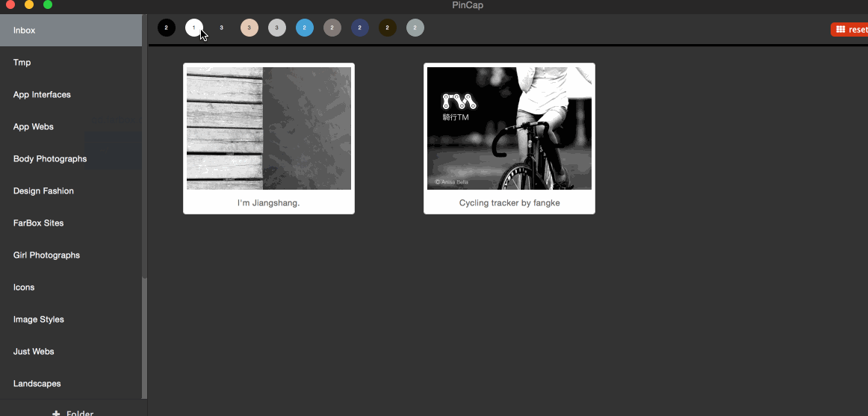Select the App Webs folder
Viewport: 868px width, 416px height.
pos(71,127)
